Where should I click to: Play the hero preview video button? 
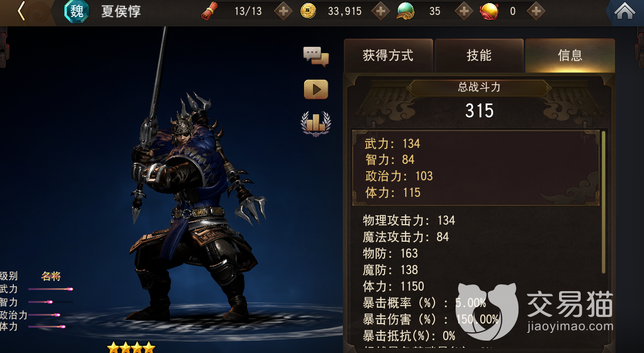tap(316, 90)
